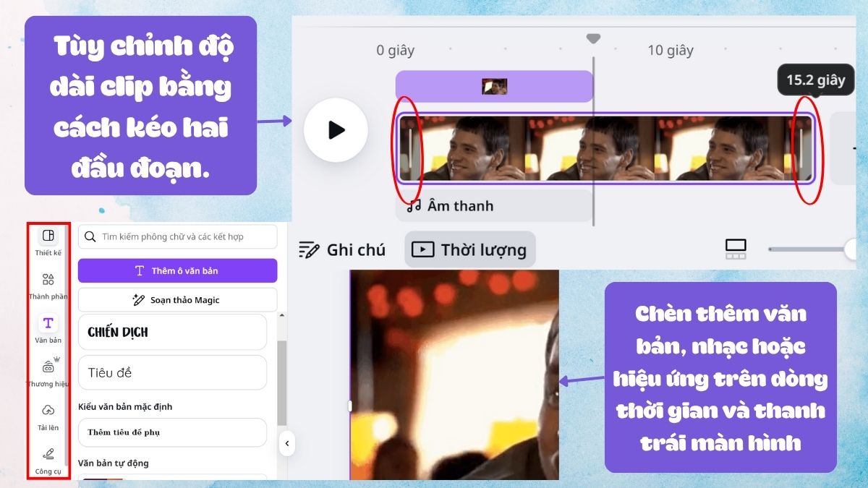Screen dimensions: 868x488
Task: Click the 0 giây ruler mark
Action: (395, 51)
